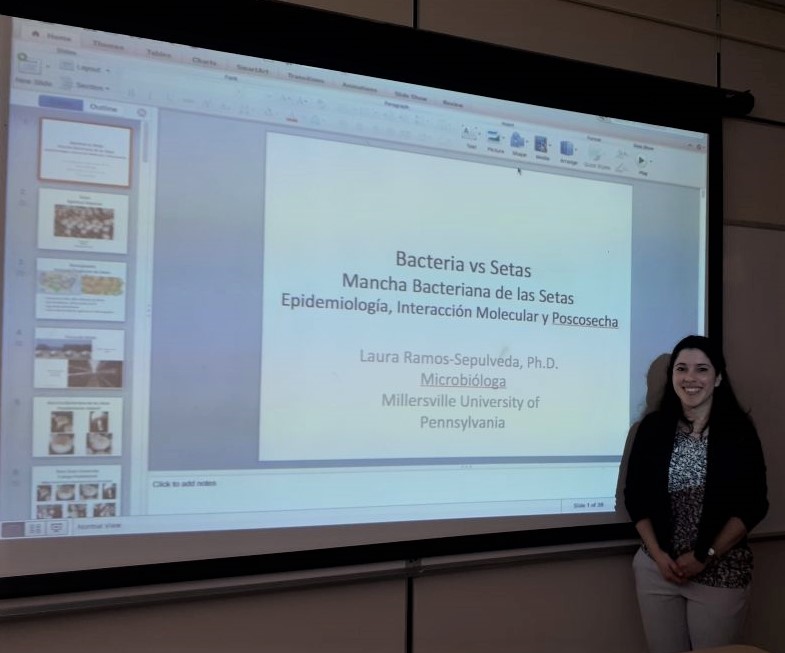Expand the New Slide dropdown arrow
This screenshot has width=785, height=653.
click(x=48, y=67)
